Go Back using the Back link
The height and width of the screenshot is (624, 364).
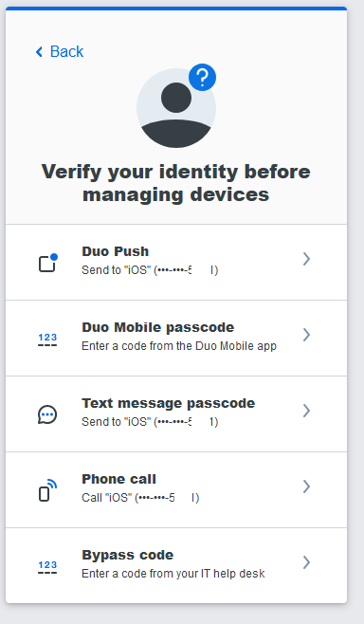pyautogui.click(x=60, y=52)
